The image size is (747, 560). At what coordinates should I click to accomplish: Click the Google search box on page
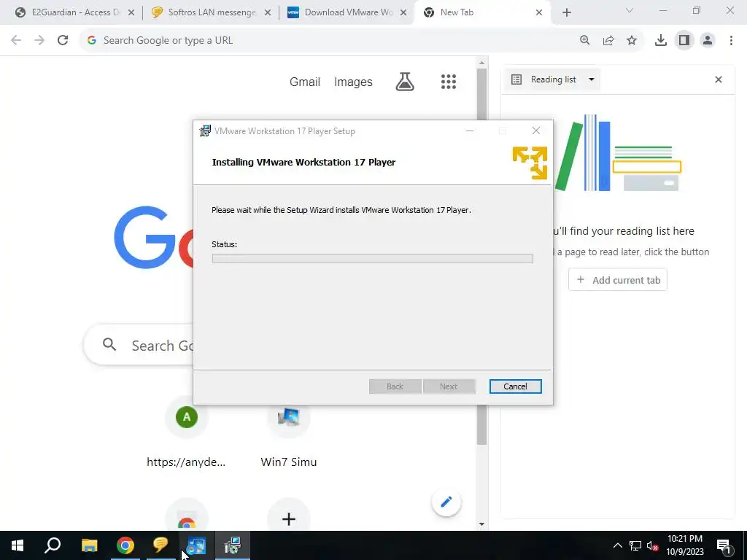click(x=139, y=345)
